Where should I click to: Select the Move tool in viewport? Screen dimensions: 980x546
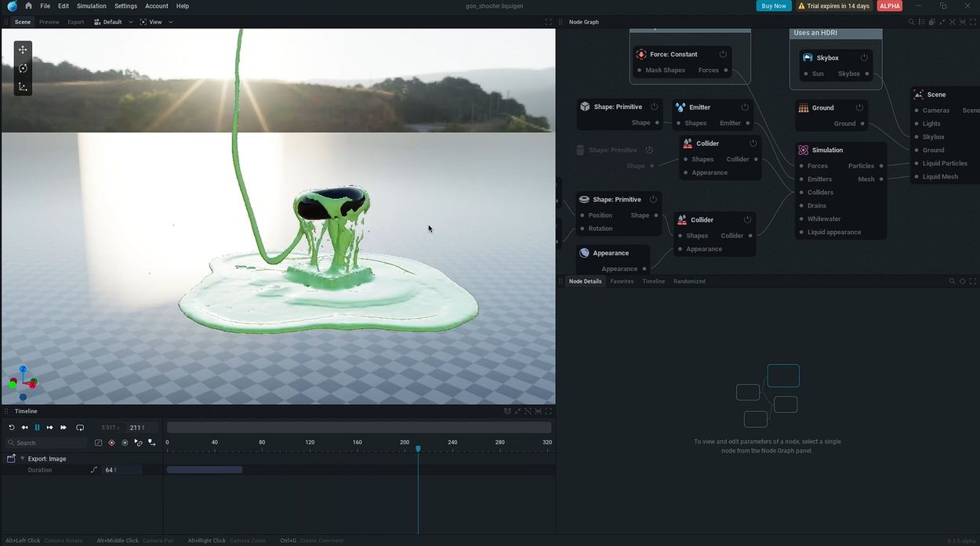click(x=23, y=50)
